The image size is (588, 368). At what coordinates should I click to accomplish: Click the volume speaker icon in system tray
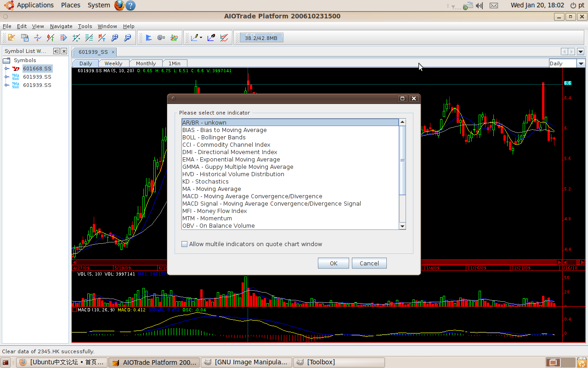480,6
